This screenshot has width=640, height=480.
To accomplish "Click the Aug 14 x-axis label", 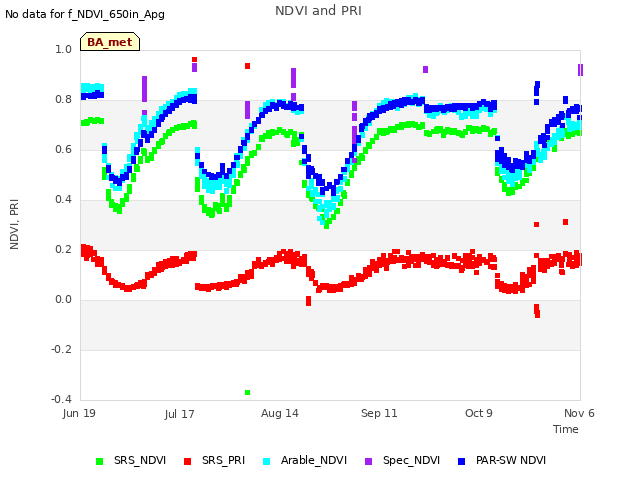I will click(280, 413).
